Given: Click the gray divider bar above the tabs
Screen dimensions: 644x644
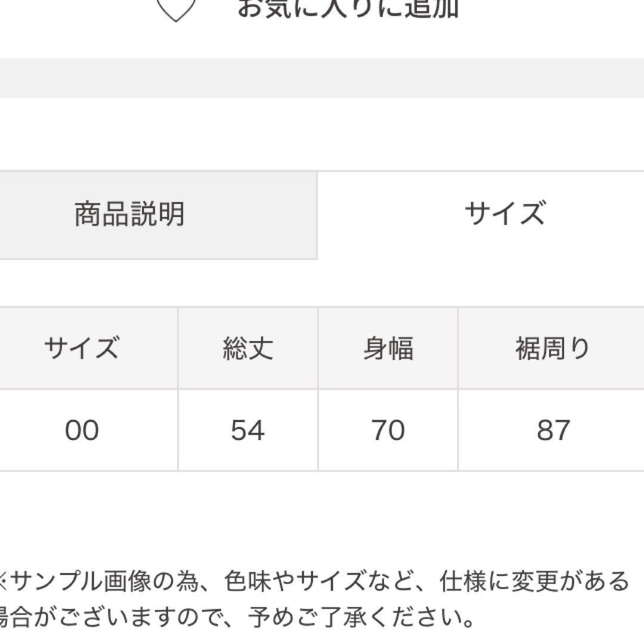Looking at the screenshot, I should pos(322,78).
